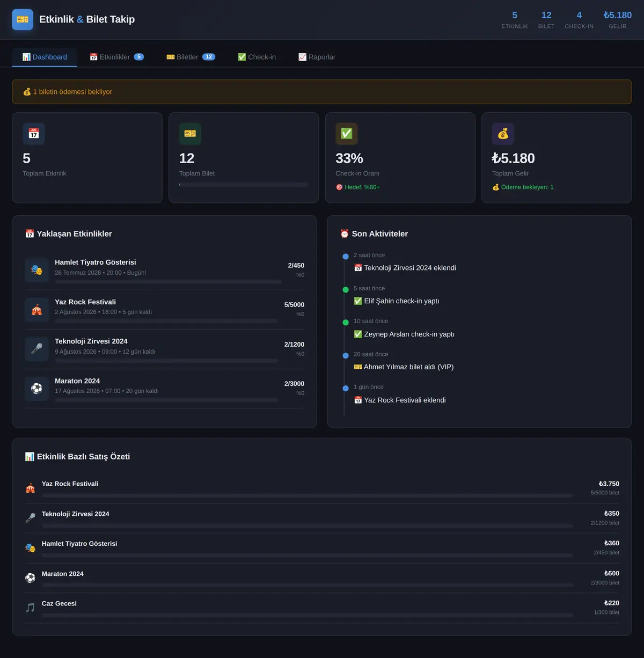Screen dimensions: 644x658
Task: Click the soccer ball icon for Maraton 2024
Action: (36, 388)
